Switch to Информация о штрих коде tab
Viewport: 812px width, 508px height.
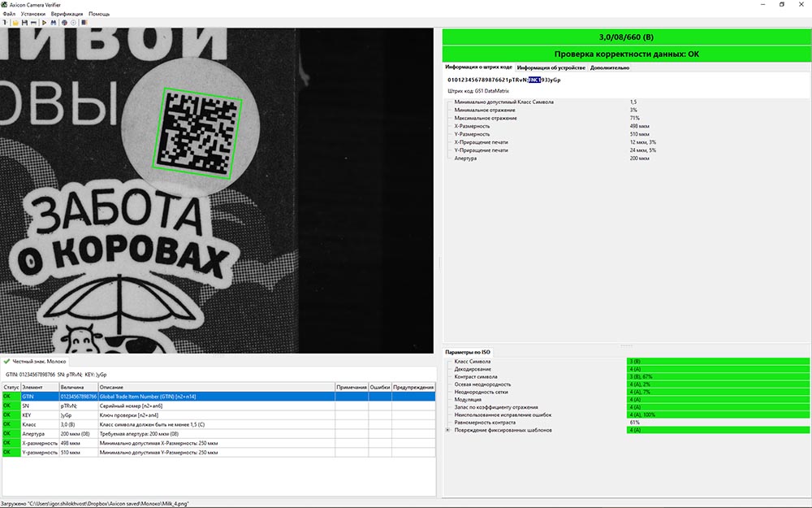coord(478,67)
